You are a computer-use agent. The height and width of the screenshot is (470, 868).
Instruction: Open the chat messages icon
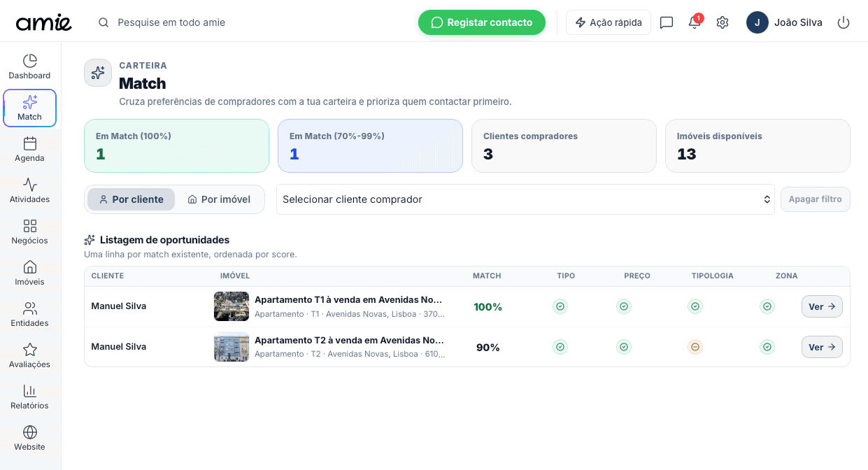click(x=667, y=22)
